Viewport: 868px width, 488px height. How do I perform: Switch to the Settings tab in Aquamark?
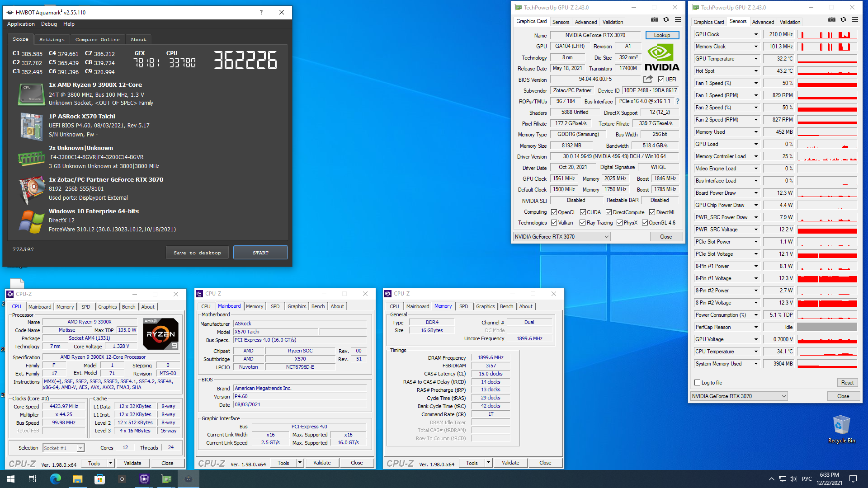[x=52, y=40]
